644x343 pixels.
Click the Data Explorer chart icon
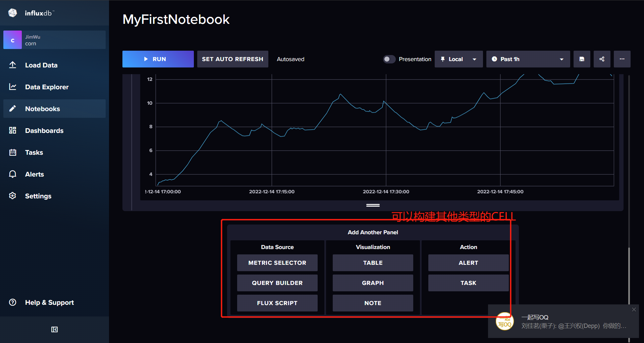point(13,87)
